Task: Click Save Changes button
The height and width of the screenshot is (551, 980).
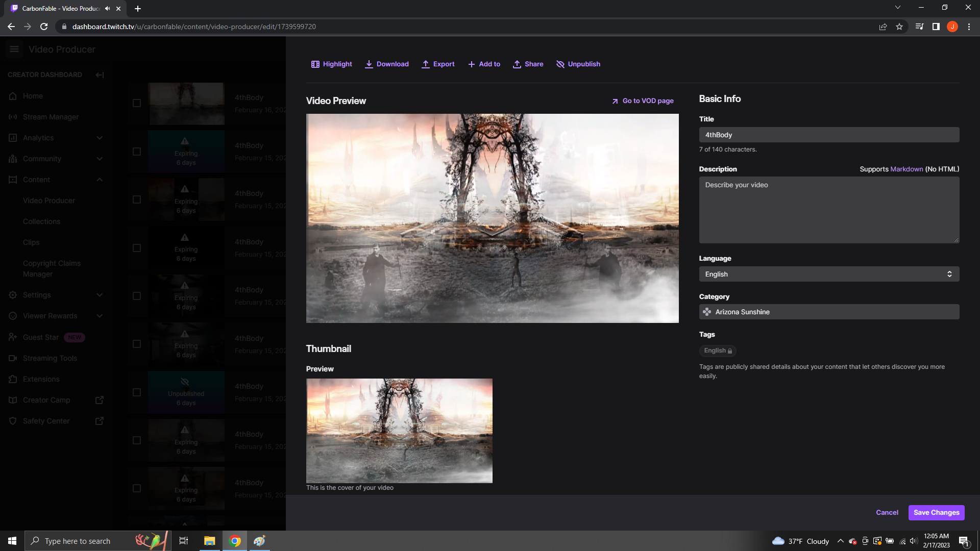Action: click(x=936, y=512)
